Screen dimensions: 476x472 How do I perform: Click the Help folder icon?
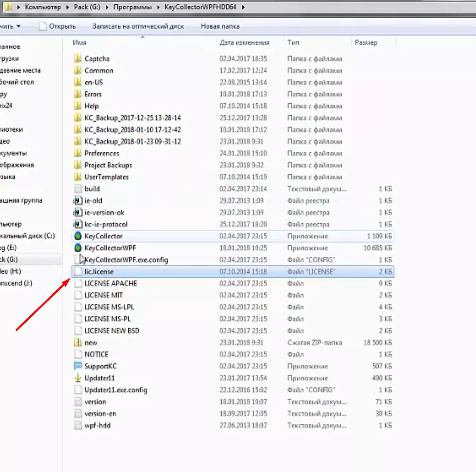78,106
